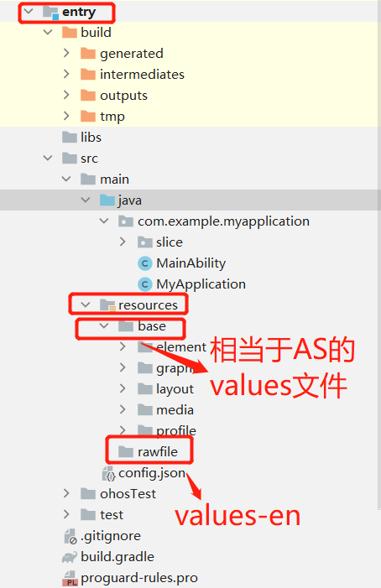Click the blue java source folder icon
The image size is (381, 588).
[x=107, y=200]
